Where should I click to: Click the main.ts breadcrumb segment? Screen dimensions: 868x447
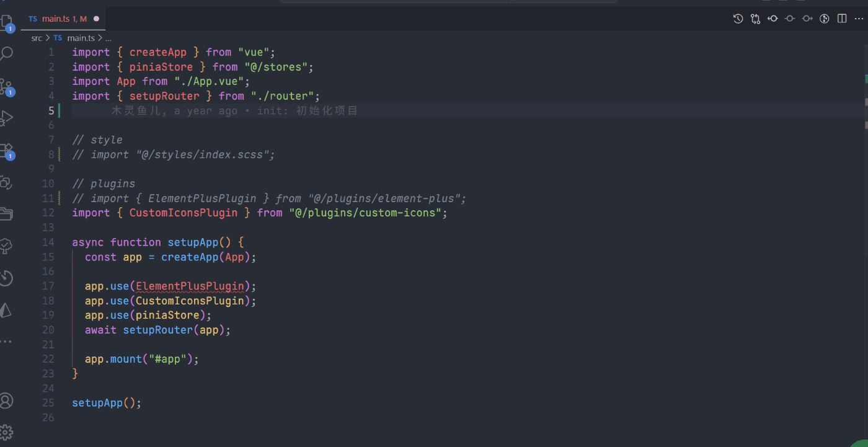pyautogui.click(x=81, y=38)
